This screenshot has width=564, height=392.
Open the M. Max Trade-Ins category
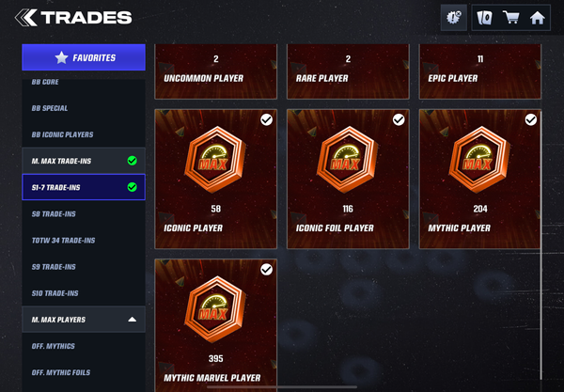[84, 161]
